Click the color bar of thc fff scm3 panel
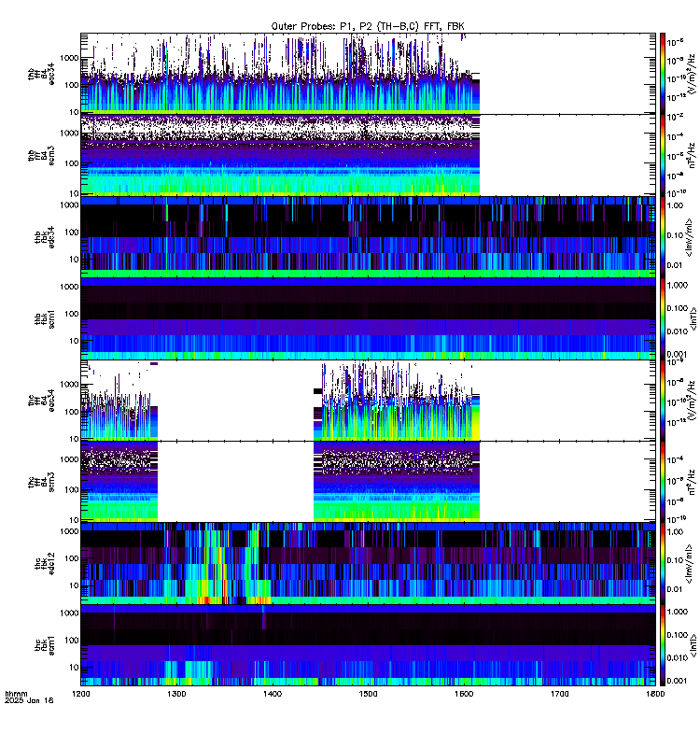This screenshot has width=700, height=747. click(x=663, y=482)
